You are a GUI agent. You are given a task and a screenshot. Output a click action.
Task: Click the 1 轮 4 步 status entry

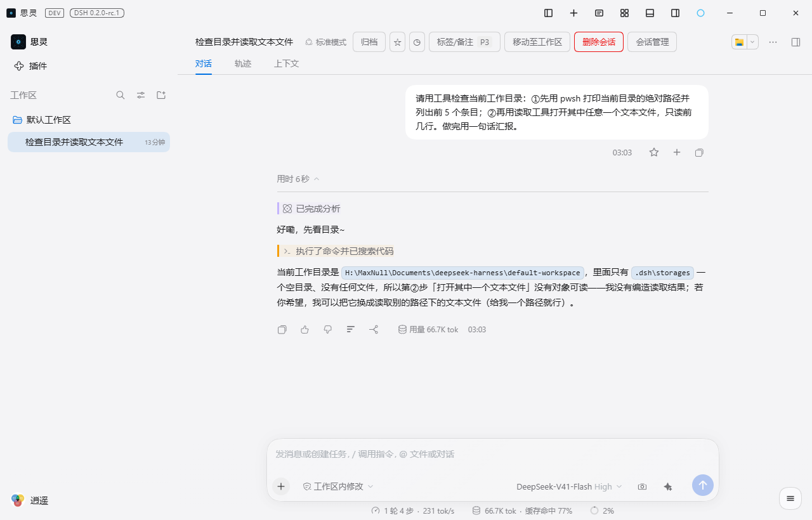413,510
